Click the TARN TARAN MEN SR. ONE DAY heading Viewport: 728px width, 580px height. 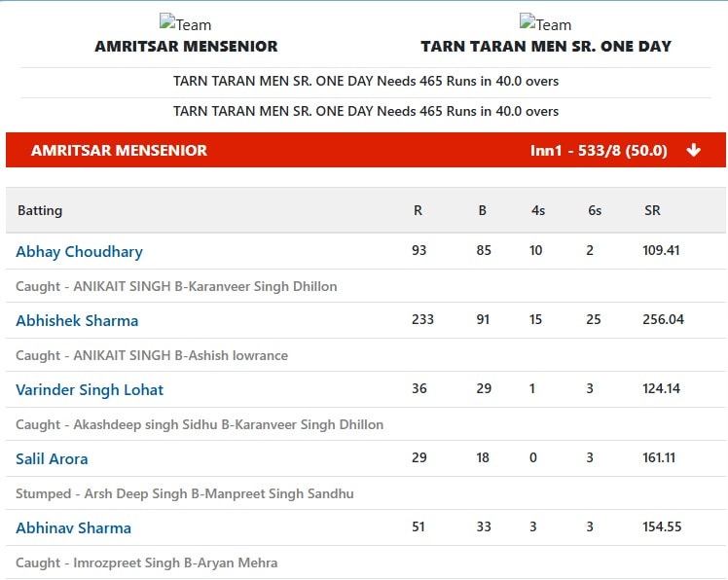[x=546, y=46]
